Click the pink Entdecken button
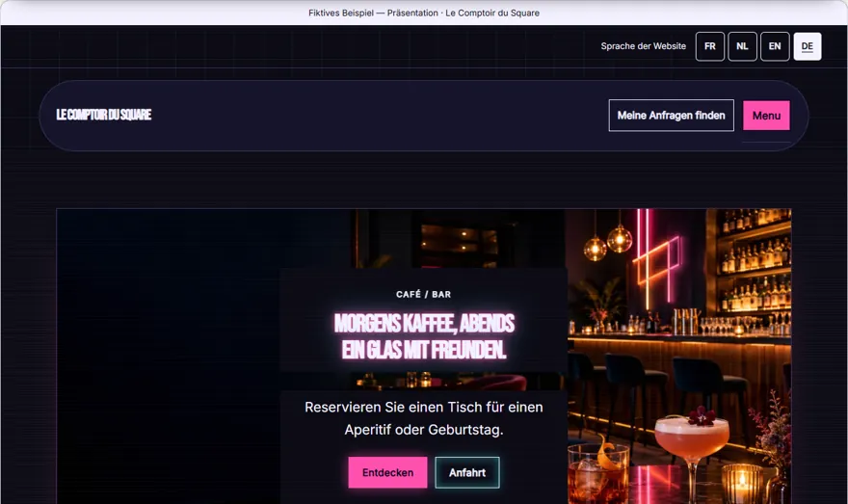 (387, 472)
